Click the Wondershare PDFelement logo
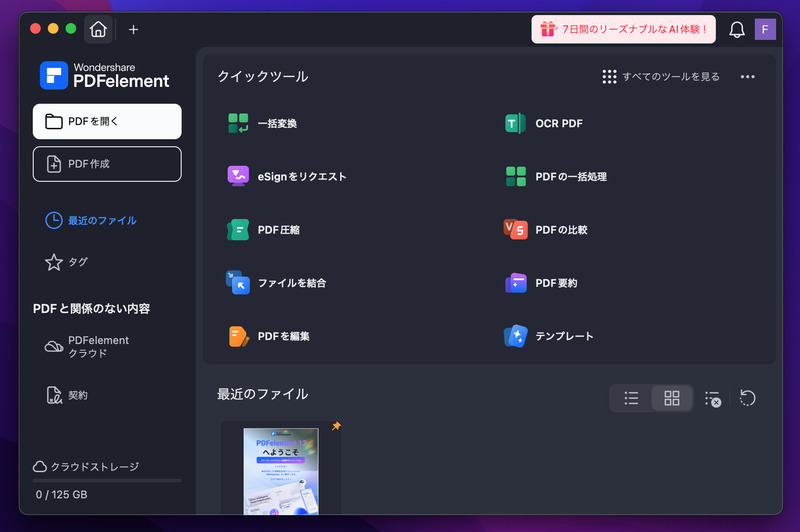Screen dimensions: 800x532 tap(105, 75)
